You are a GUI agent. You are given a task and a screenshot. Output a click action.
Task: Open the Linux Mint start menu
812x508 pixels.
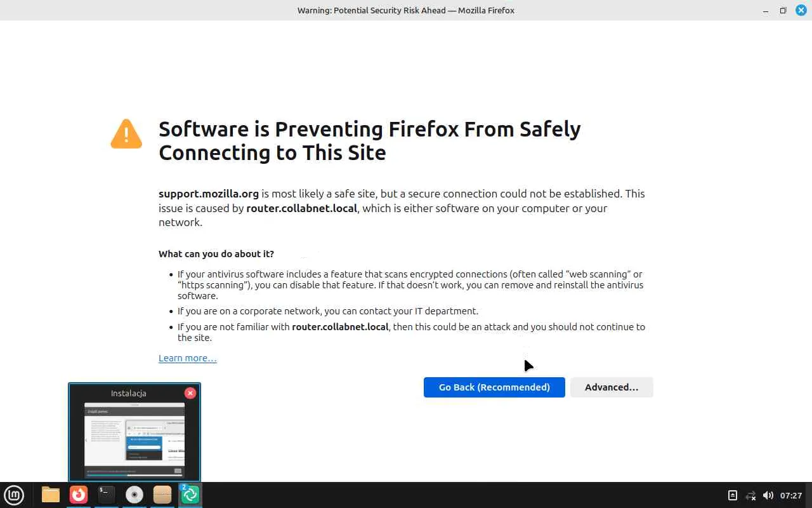click(x=14, y=495)
